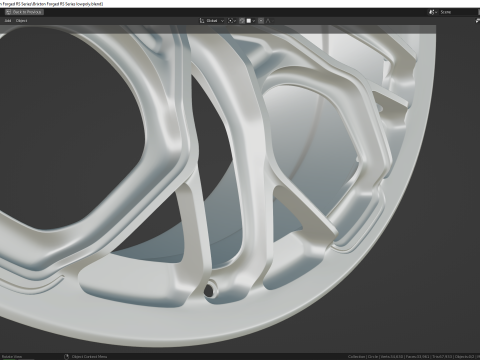Image resolution: width=480 pixels, height=360 pixels.
Task: Toggle snapping magnet on or off
Action: tap(242, 21)
